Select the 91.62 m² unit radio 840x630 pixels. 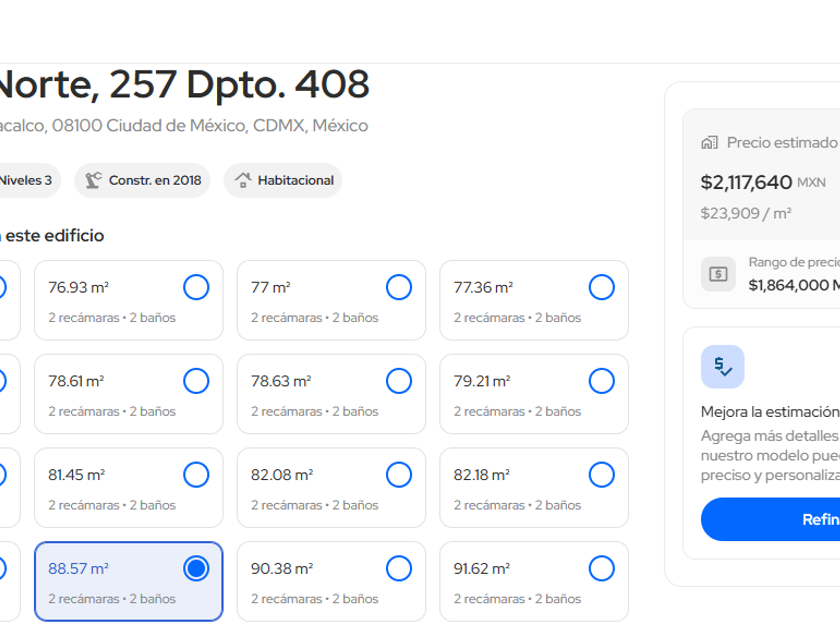click(601, 569)
